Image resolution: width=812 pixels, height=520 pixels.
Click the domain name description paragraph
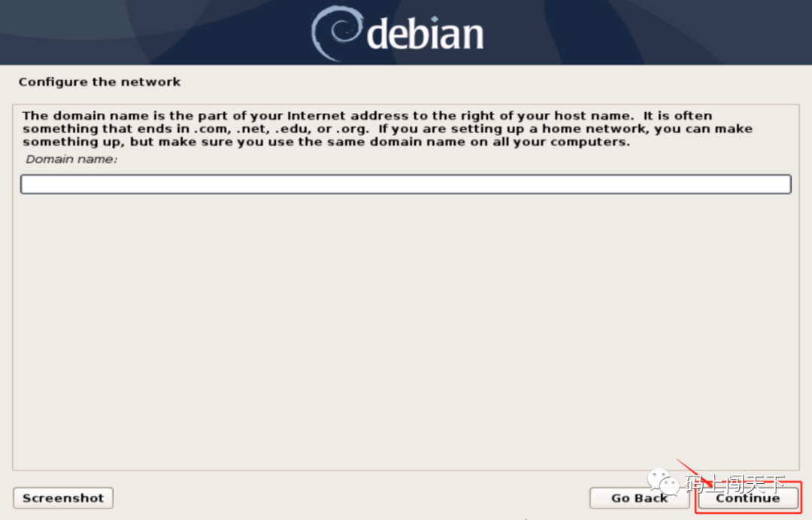387,129
